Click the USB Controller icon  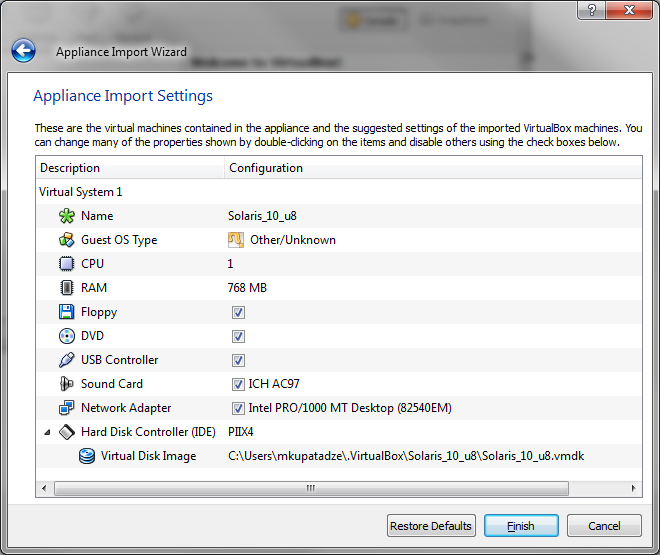[67, 360]
